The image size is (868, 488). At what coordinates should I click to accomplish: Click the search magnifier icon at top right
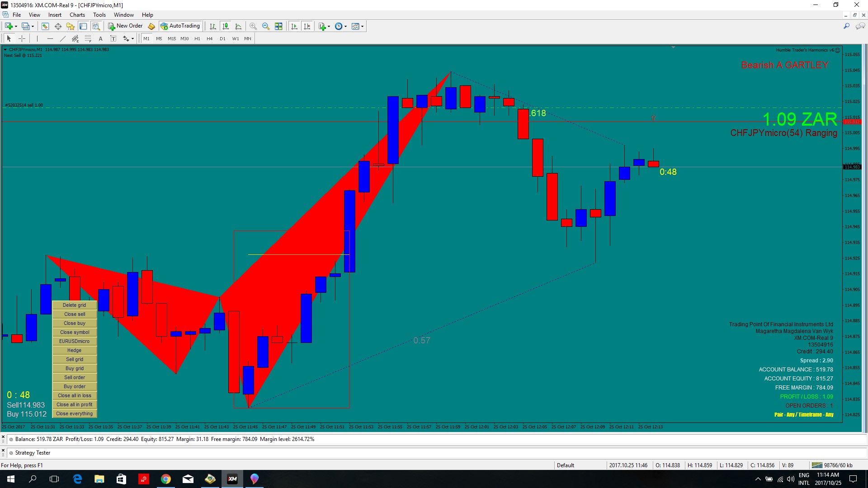point(846,26)
